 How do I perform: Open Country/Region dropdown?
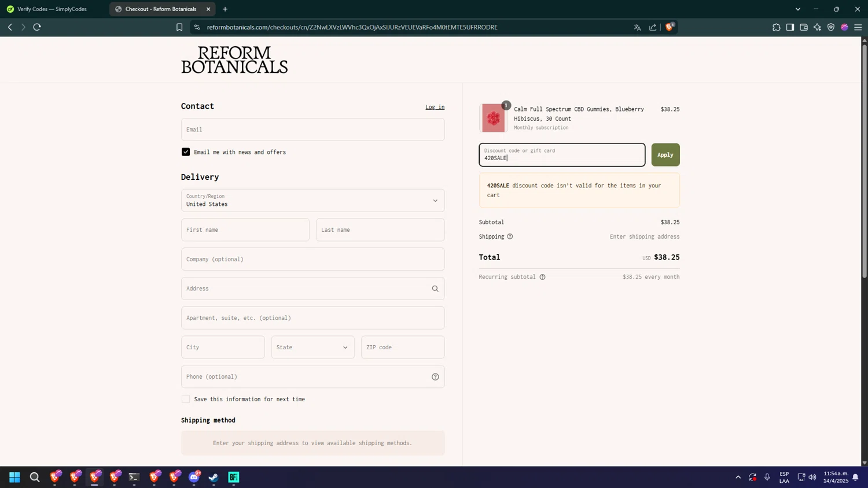pyautogui.click(x=312, y=201)
